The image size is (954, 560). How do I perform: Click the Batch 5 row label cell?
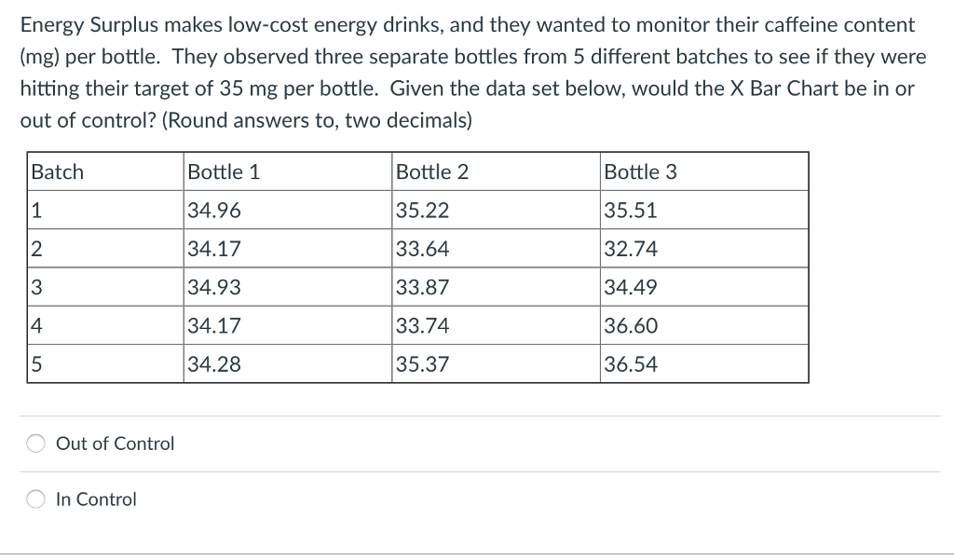[105, 363]
